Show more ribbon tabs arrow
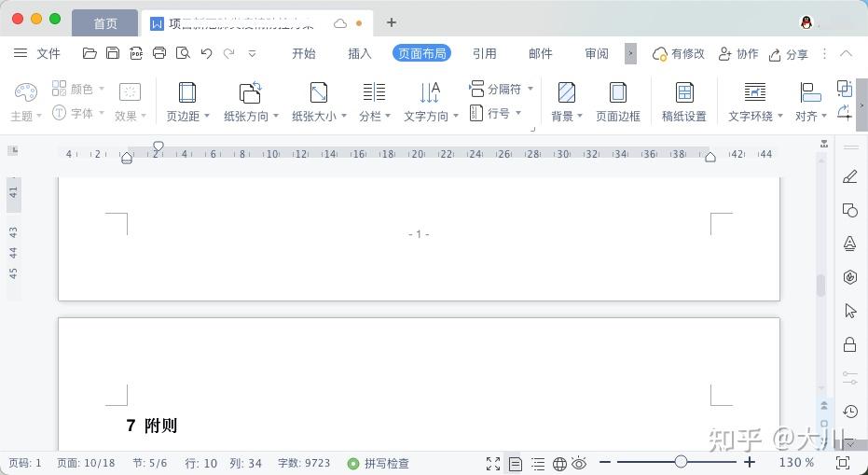This screenshot has width=868, height=475. (630, 54)
